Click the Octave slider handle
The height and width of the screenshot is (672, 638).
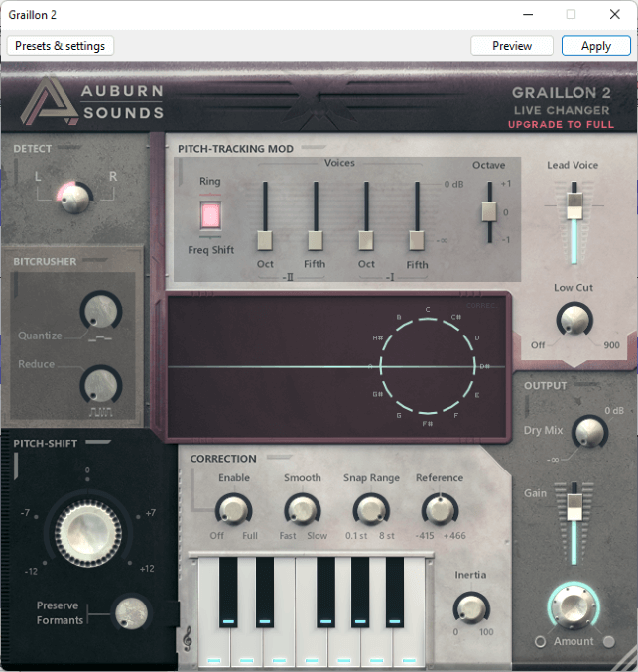[489, 211]
